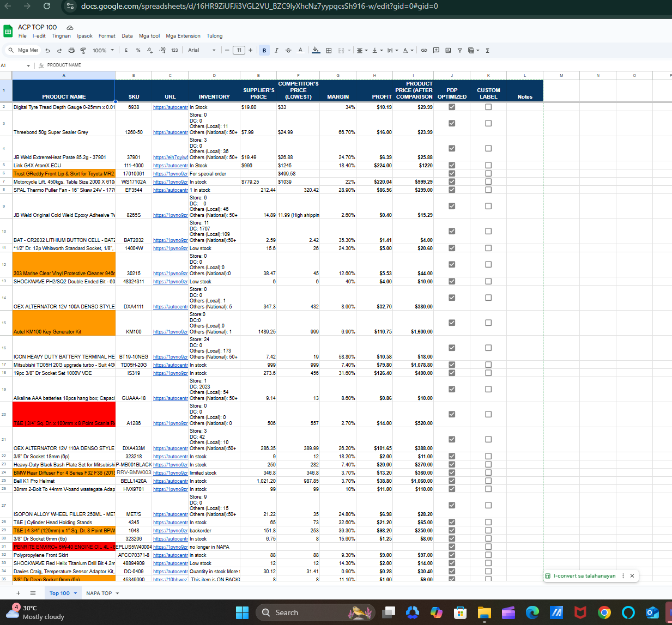Uncheck PDP Optimized for Bell K1 Pro Helmet
This screenshot has height=625, width=672.
tap(452, 481)
